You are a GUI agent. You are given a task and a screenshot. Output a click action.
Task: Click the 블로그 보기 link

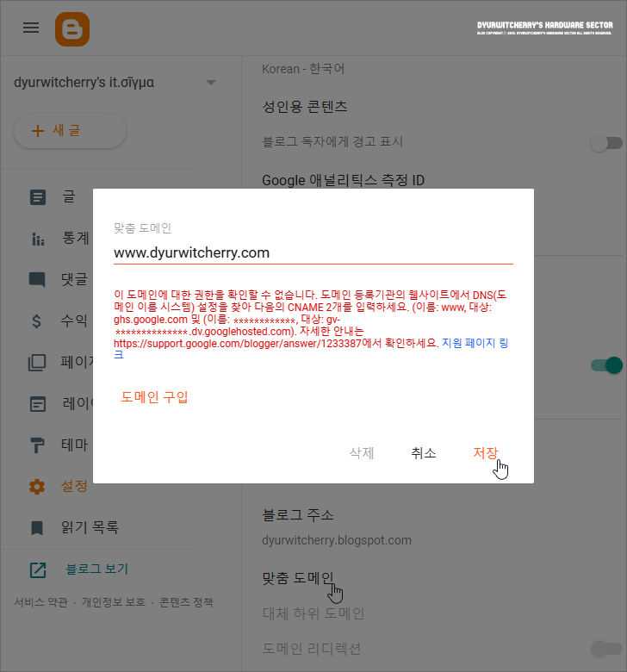[x=96, y=569]
